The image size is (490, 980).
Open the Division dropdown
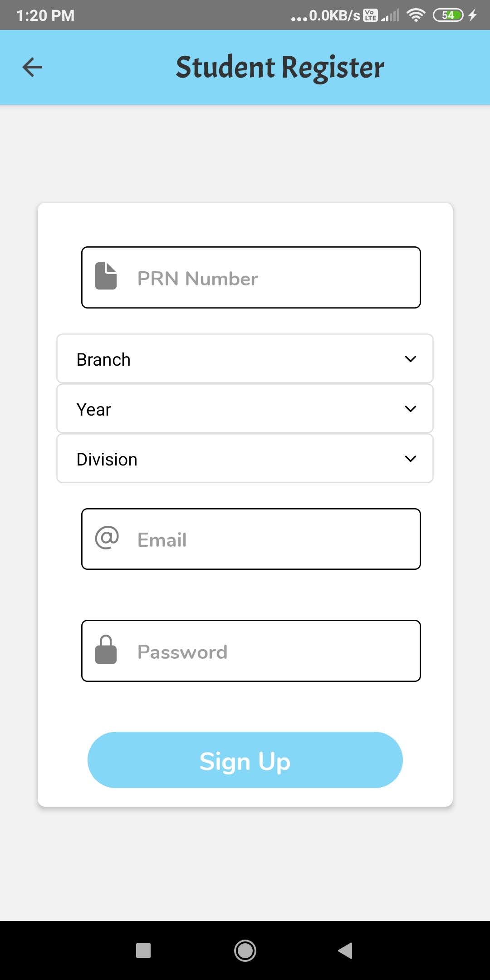coord(245,459)
